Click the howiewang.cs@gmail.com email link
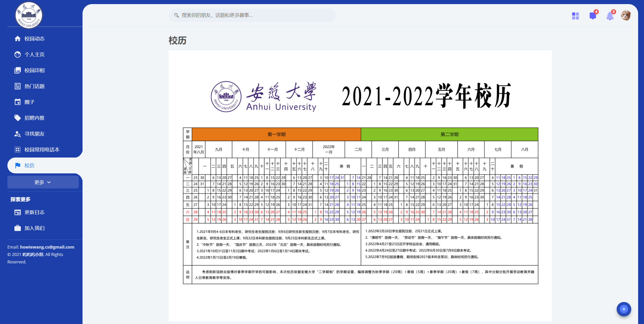644x324 pixels. pyautogui.click(x=47, y=247)
